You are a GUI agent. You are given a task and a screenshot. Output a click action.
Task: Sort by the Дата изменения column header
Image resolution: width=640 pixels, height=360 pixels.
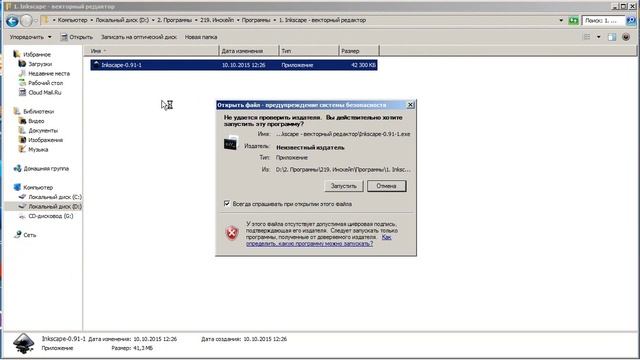click(249, 51)
